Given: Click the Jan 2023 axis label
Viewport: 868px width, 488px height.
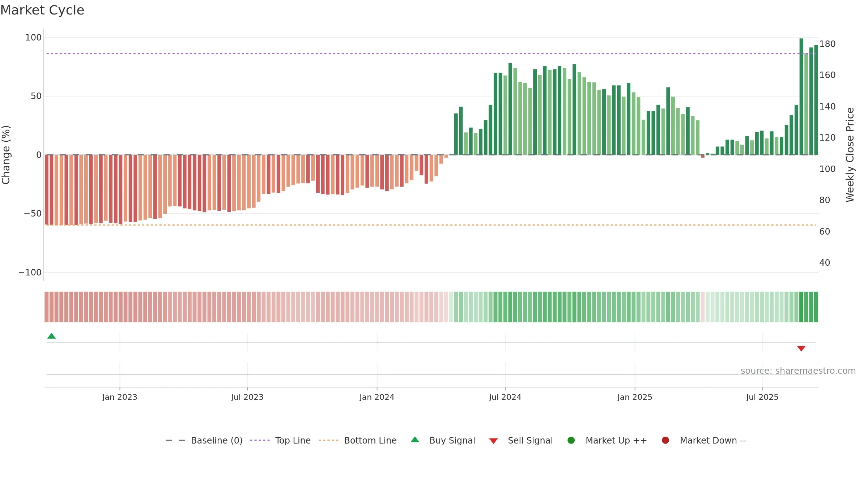Looking at the screenshot, I should coord(120,397).
